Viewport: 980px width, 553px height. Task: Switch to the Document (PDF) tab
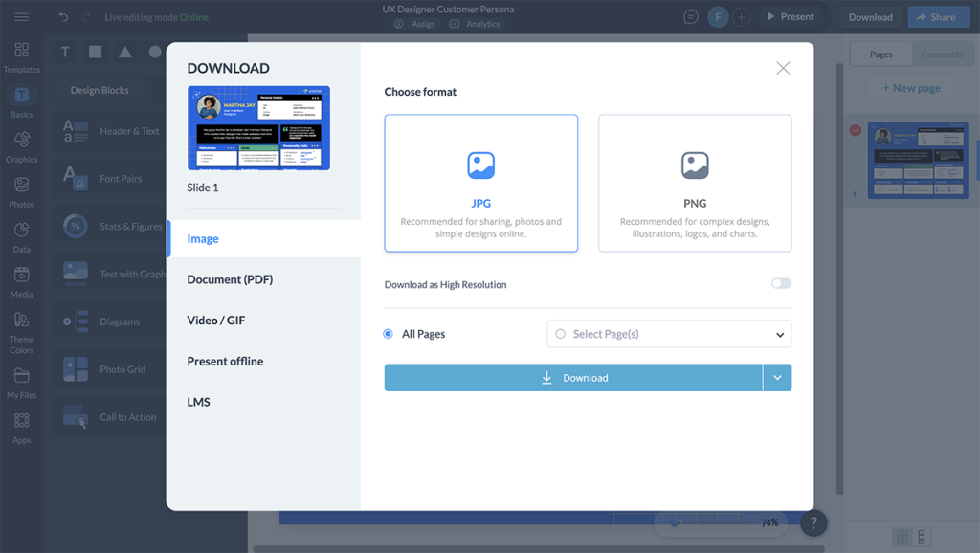(x=231, y=279)
